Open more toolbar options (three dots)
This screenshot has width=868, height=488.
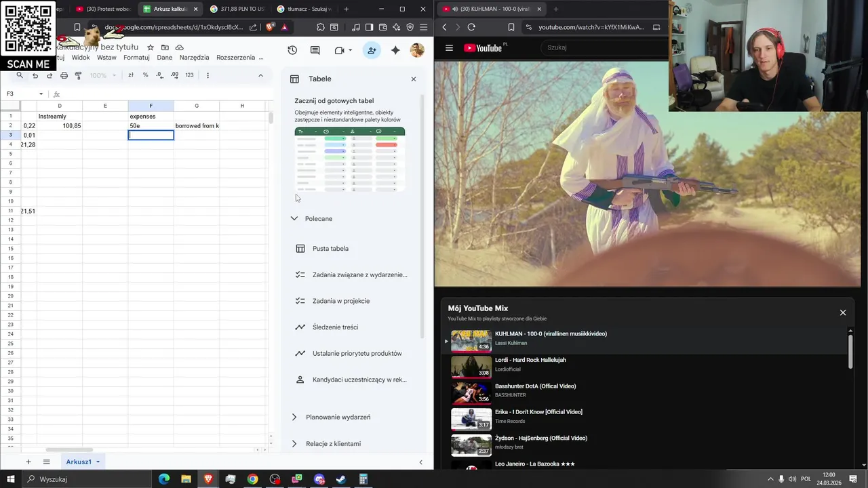click(208, 75)
